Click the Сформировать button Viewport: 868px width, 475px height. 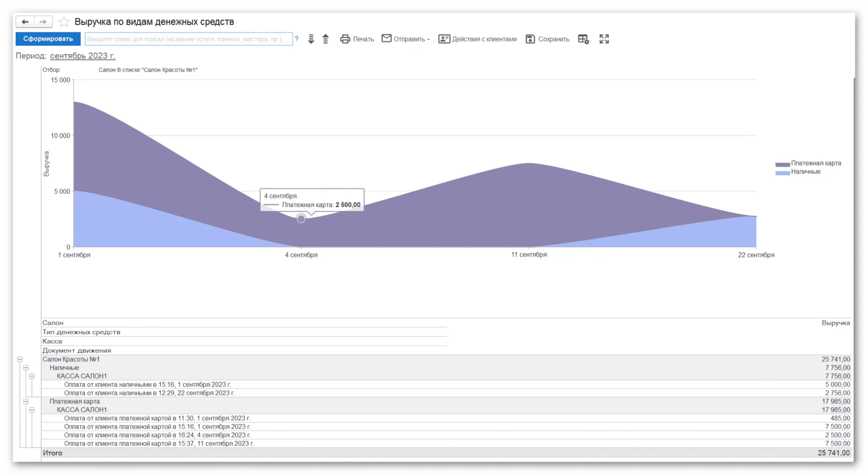tap(48, 39)
